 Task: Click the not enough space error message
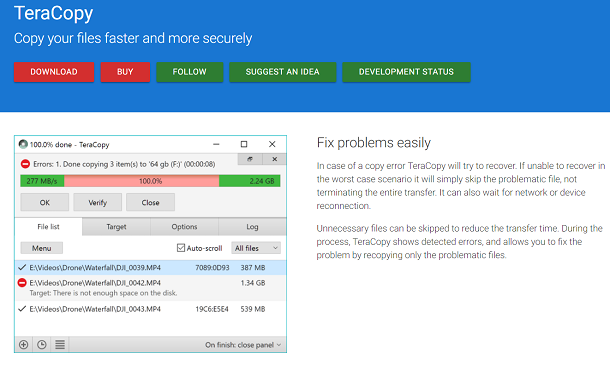(x=103, y=293)
